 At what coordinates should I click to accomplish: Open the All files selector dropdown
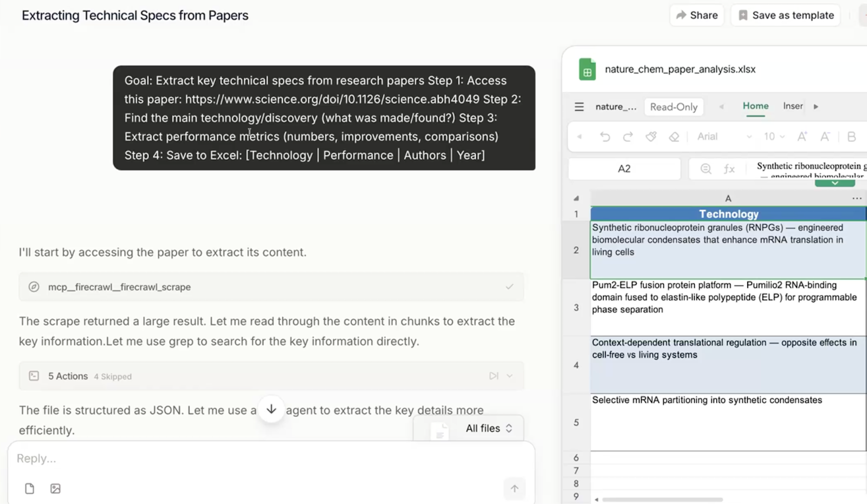pyautogui.click(x=489, y=428)
